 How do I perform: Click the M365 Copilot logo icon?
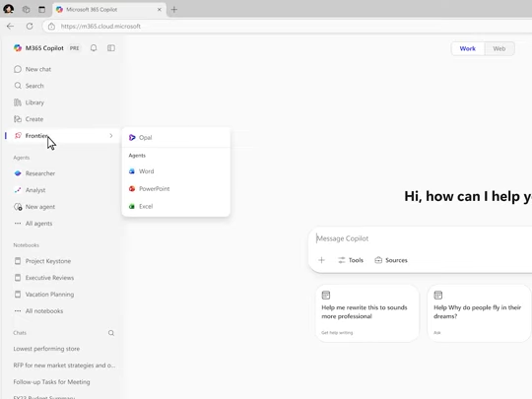[18, 48]
